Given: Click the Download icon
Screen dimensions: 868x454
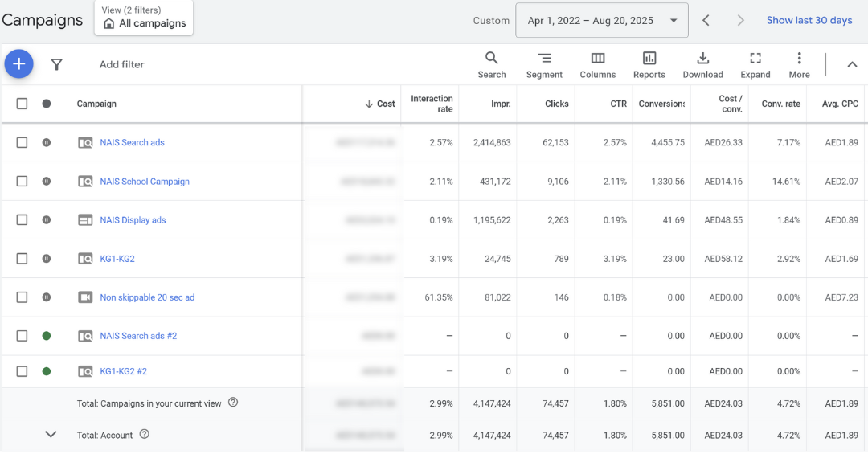Looking at the screenshot, I should point(702,64).
